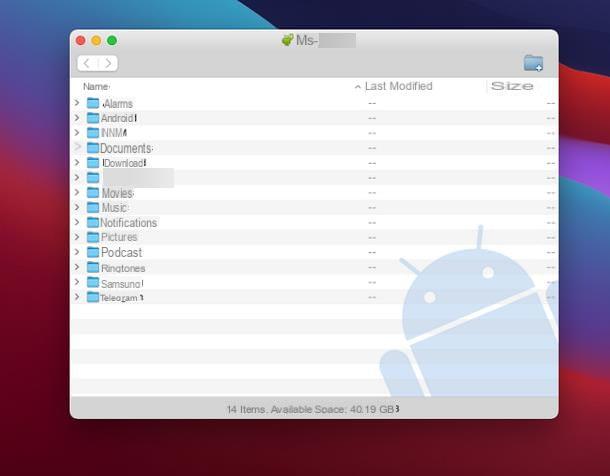Click the "Android" folder name
The image size is (610, 476).
point(118,118)
